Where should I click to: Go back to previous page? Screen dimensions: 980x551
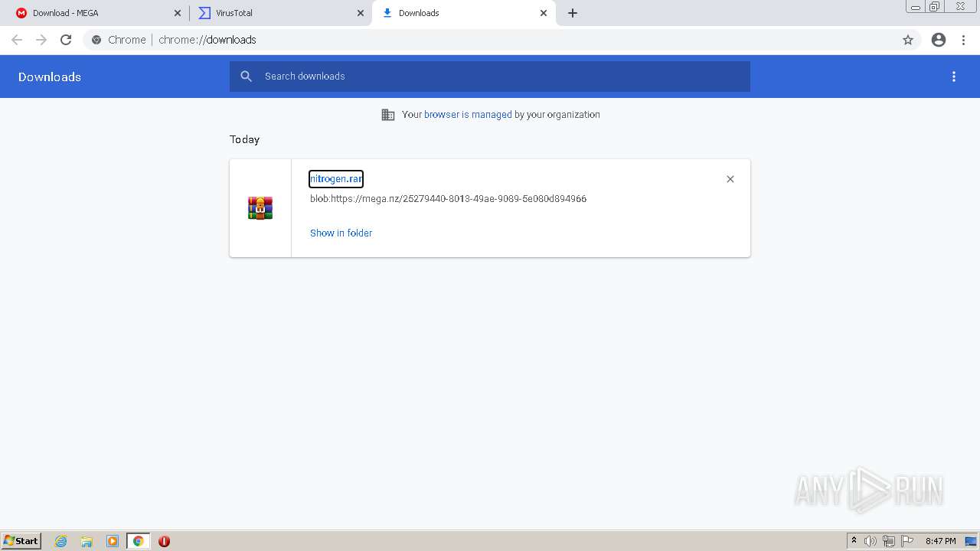click(x=17, y=40)
